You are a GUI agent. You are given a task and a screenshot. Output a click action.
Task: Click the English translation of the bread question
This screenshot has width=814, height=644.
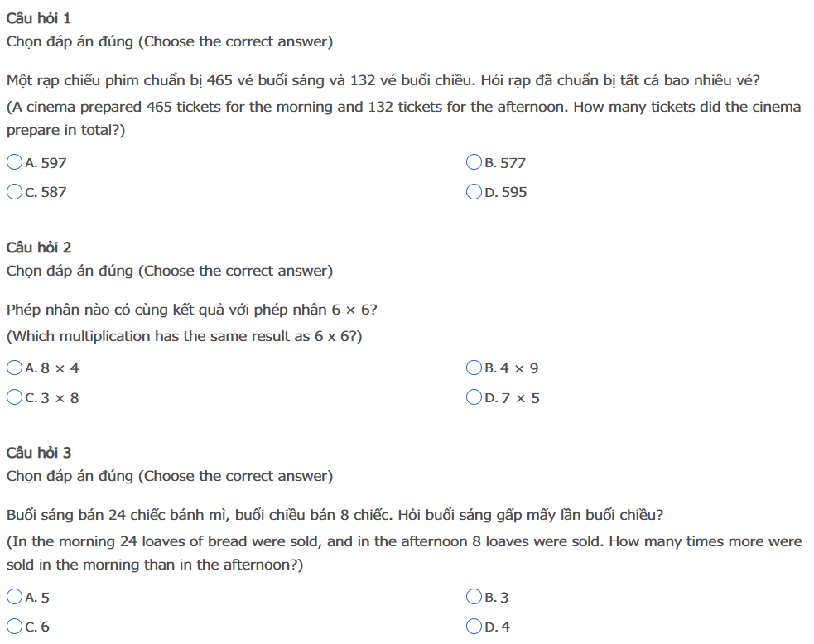[x=404, y=541]
